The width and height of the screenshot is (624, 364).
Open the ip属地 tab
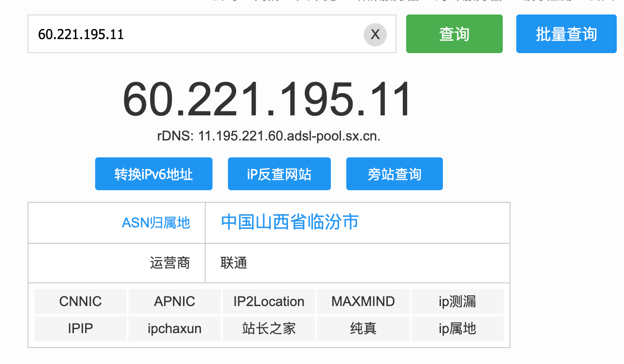tap(457, 329)
